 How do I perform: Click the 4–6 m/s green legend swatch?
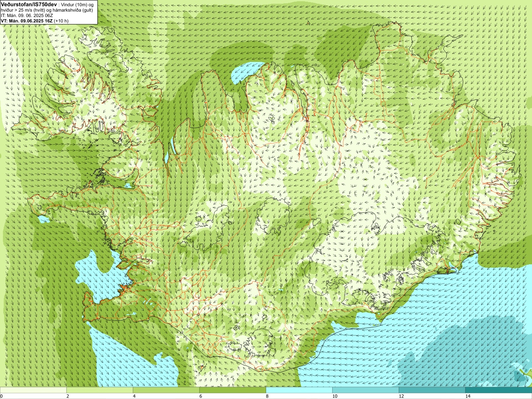(x=166, y=390)
